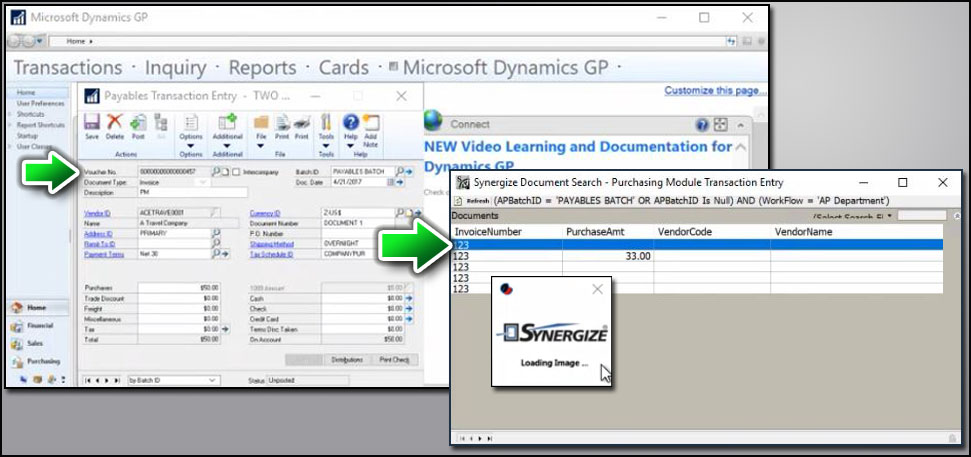This screenshot has width=971, height=457.
Task: Click the Tools icon in toolbar
Action: coord(325,126)
